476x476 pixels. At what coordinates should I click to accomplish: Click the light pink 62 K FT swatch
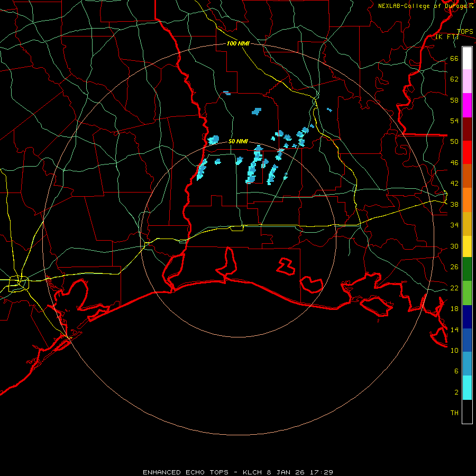point(467,81)
